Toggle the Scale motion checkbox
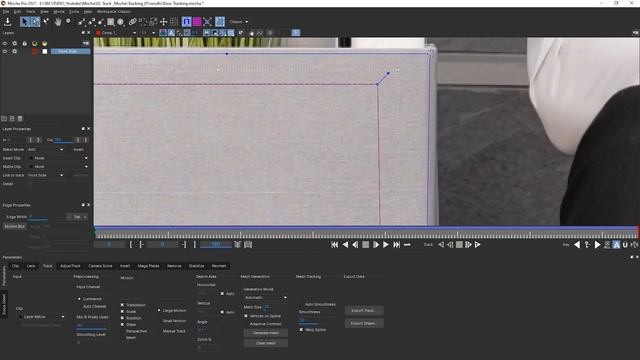 [122, 311]
